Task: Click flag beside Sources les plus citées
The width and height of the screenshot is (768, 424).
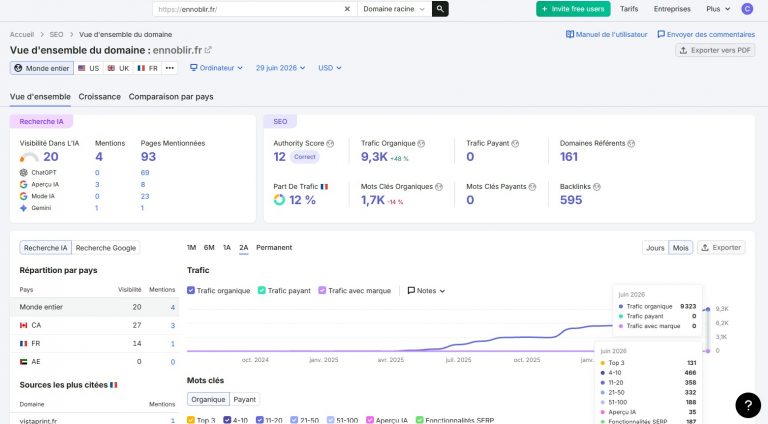Action: pyautogui.click(x=114, y=385)
